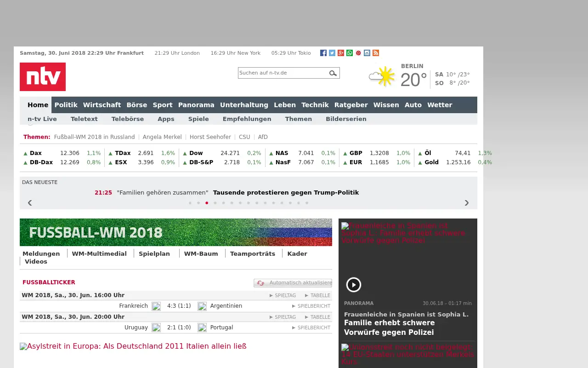
Task: Open Spielbericht for Uruguay vs Portugal
Action: [311, 328]
